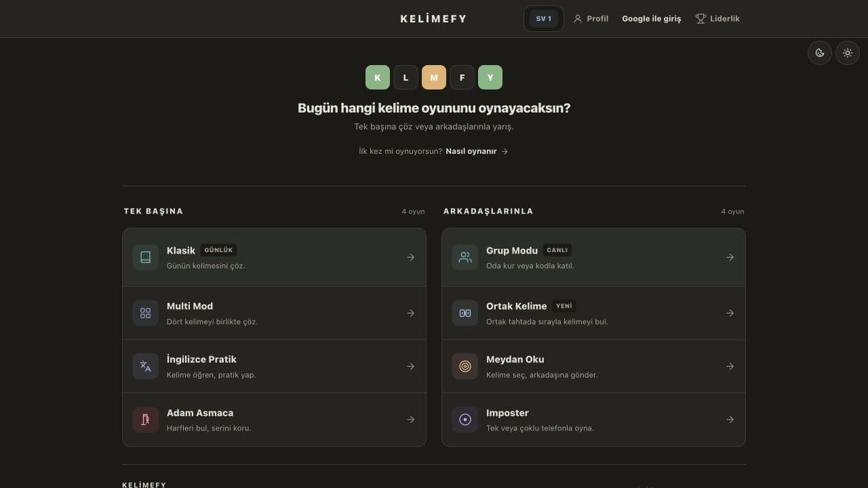868x488 pixels.
Task: Click the dark F letter tile
Action: point(462,77)
